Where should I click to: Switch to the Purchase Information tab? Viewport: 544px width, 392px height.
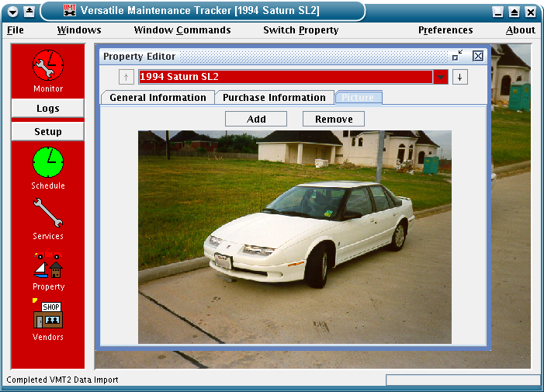pos(274,98)
